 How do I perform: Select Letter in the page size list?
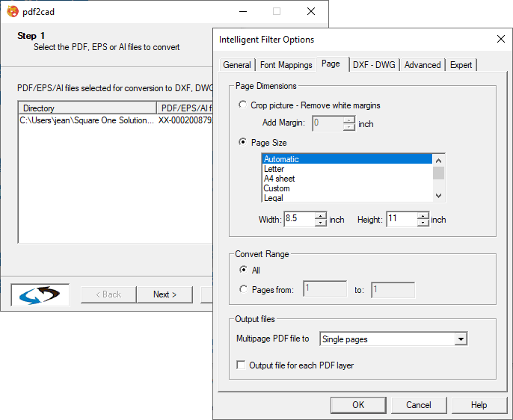click(347, 169)
